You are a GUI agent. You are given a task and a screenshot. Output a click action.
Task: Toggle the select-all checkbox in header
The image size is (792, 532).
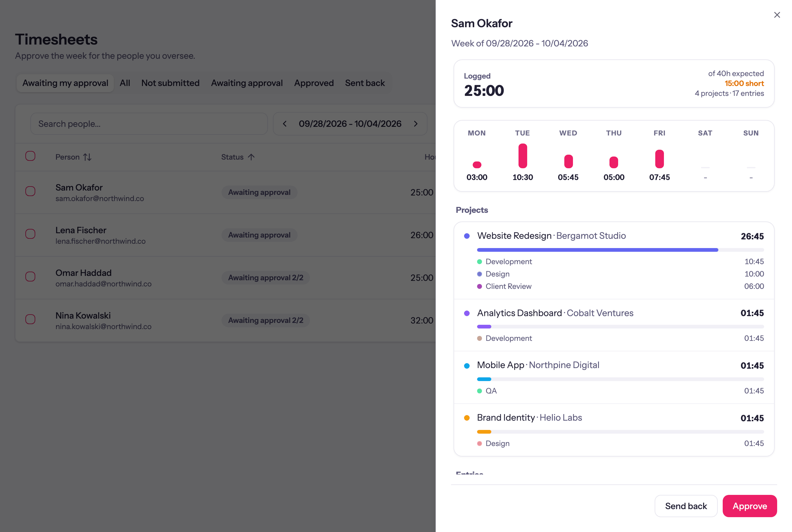31,156
